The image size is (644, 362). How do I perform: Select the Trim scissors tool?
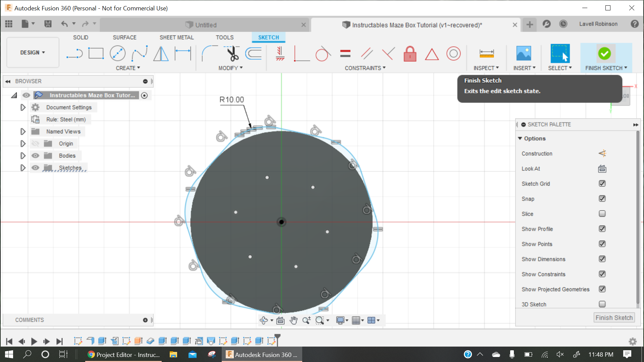click(232, 54)
